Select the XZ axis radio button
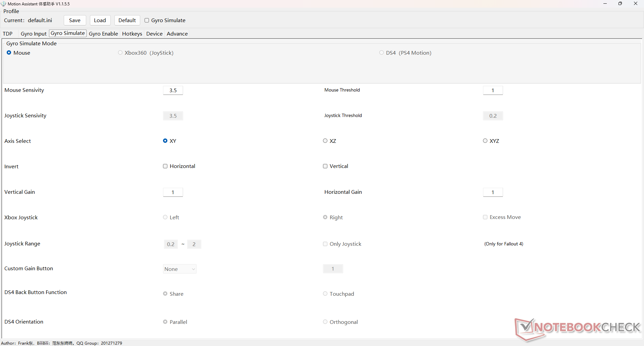The image size is (644, 346). coord(325,141)
